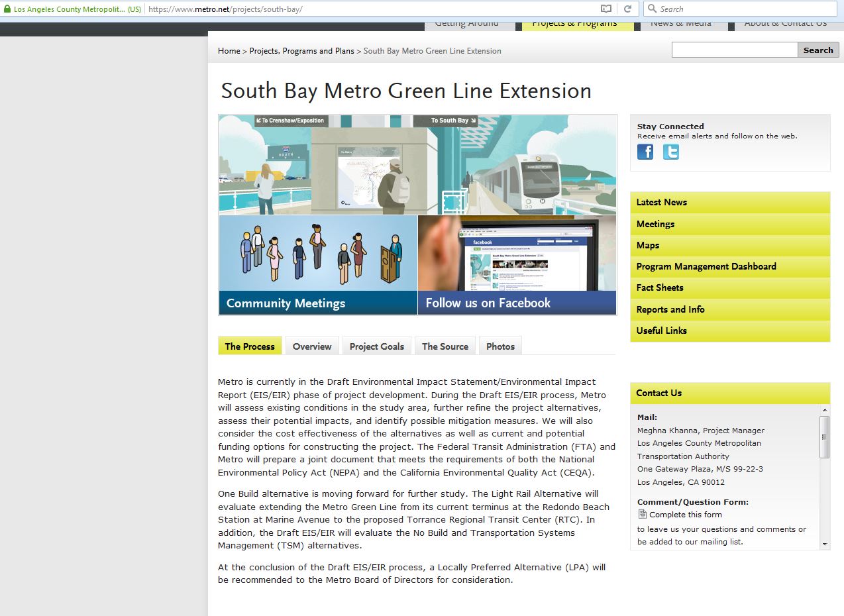Click the secure site lock icon
Image resolution: width=844 pixels, height=616 pixels.
coord(7,9)
